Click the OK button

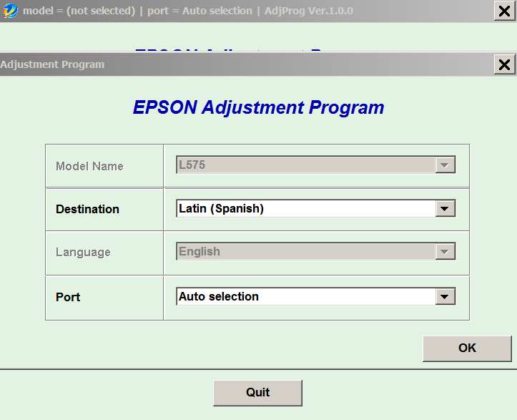[x=467, y=348]
